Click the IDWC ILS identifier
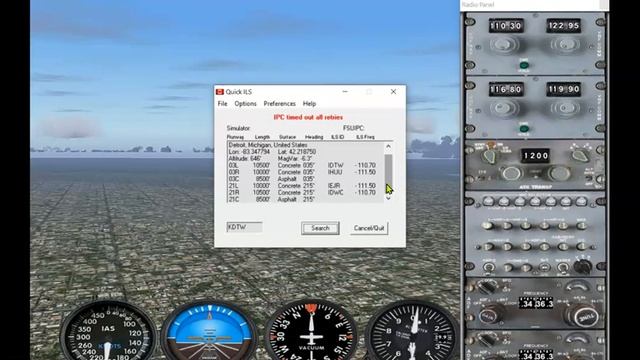 336,192
